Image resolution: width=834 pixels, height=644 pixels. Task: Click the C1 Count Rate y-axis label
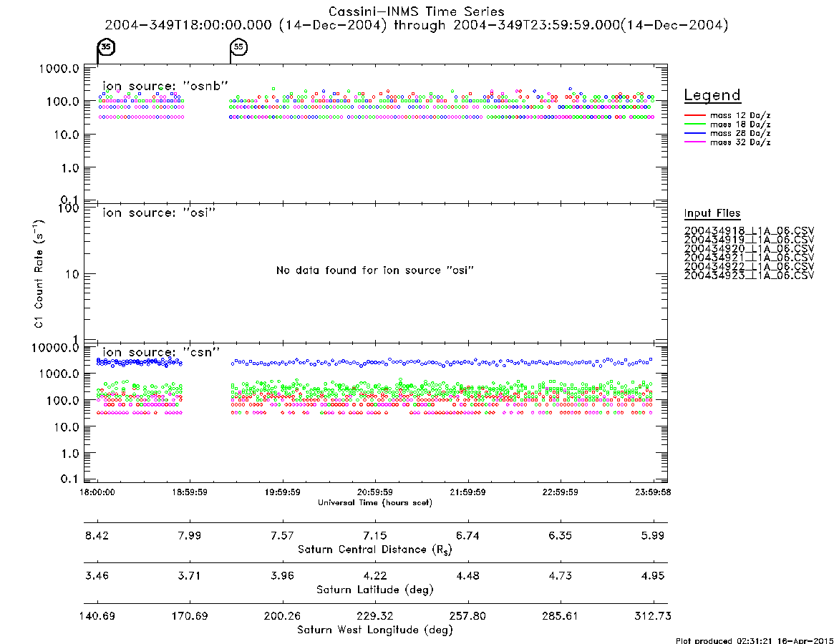click(x=39, y=273)
